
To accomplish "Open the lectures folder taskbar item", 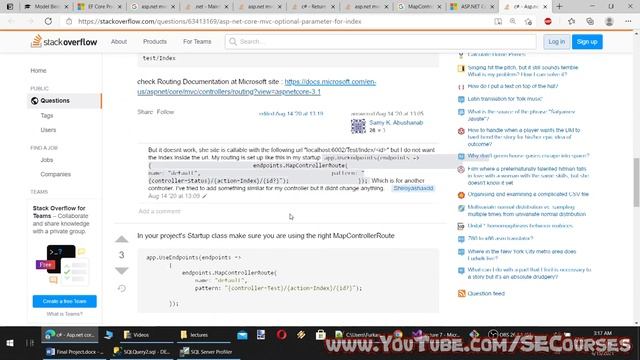I will [199, 335].
